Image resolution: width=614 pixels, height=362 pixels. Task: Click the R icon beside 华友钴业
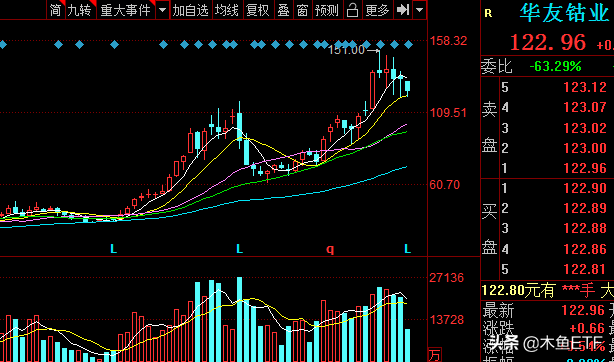point(488,14)
